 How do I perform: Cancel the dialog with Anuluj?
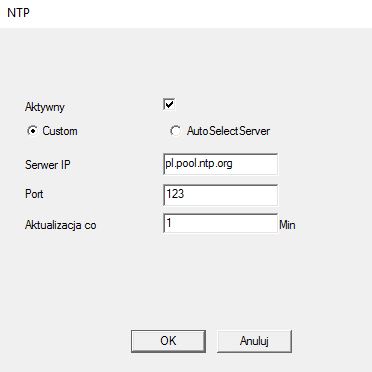coord(254,341)
